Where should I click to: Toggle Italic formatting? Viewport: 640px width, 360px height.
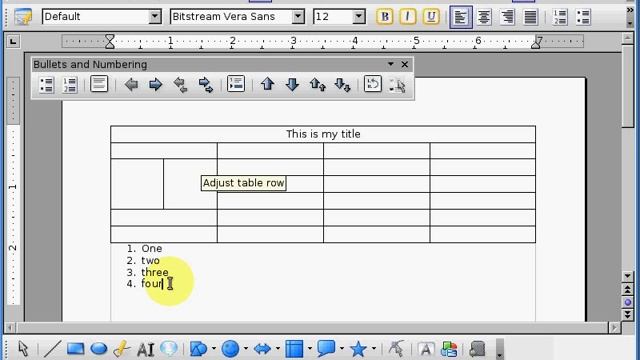point(407,17)
